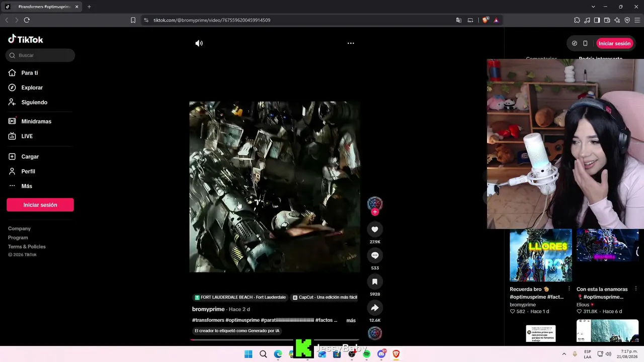Get the TikTok app via coin icon
The image size is (644, 362).
575,43
